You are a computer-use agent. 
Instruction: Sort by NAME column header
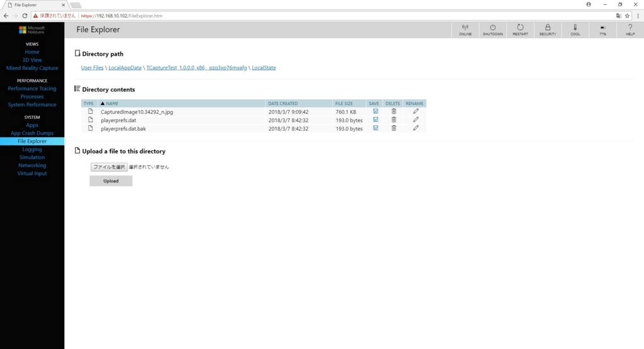[182, 104]
